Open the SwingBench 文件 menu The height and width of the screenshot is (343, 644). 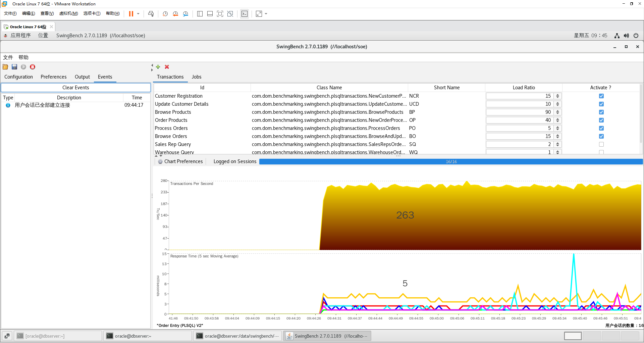click(8, 57)
